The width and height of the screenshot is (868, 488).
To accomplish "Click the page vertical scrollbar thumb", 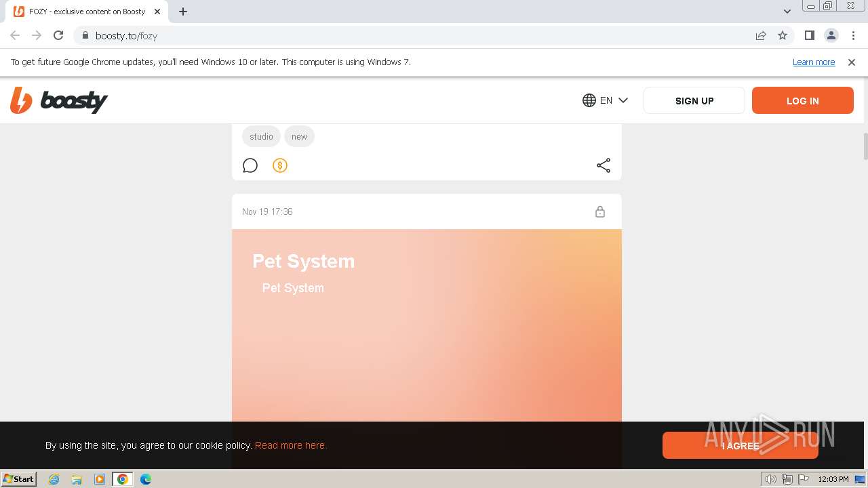I will [x=865, y=146].
